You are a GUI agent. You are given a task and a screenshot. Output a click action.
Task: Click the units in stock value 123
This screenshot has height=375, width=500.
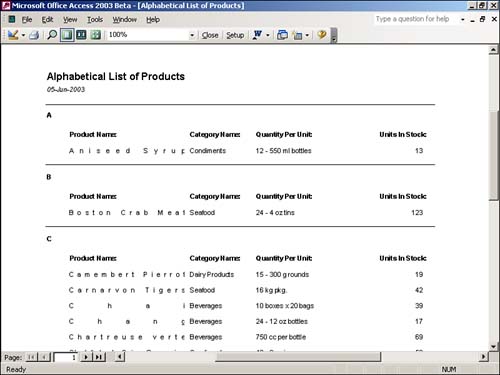(x=417, y=213)
